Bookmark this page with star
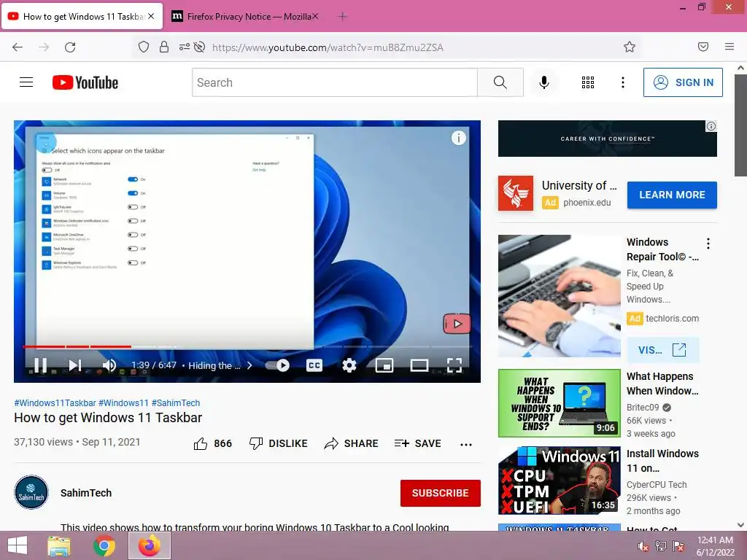The height and width of the screenshot is (560, 747). (630, 47)
